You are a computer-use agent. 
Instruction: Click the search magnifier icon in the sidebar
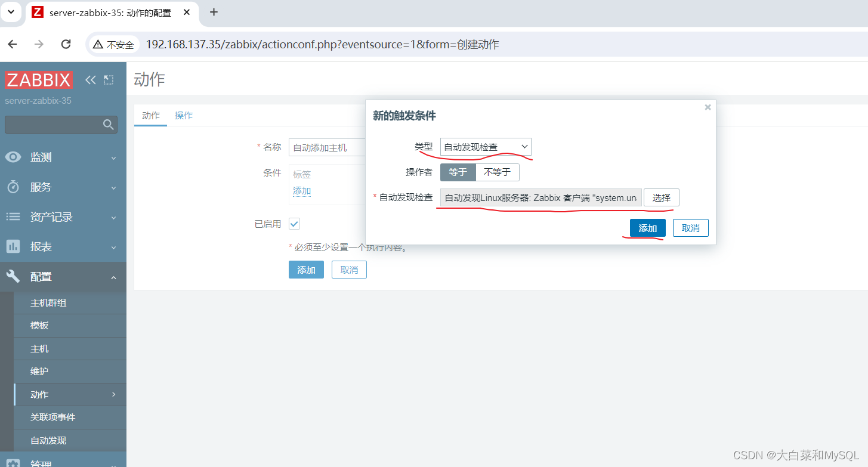(108, 124)
